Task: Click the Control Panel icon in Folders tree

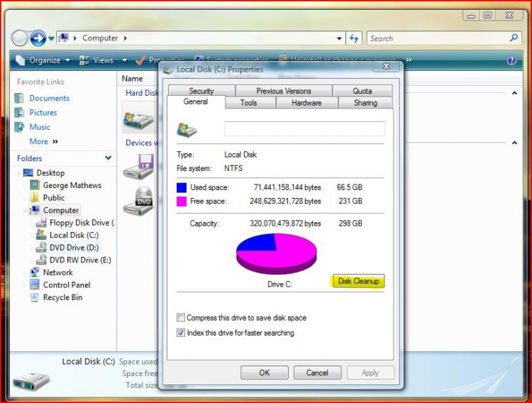Action: pos(35,285)
